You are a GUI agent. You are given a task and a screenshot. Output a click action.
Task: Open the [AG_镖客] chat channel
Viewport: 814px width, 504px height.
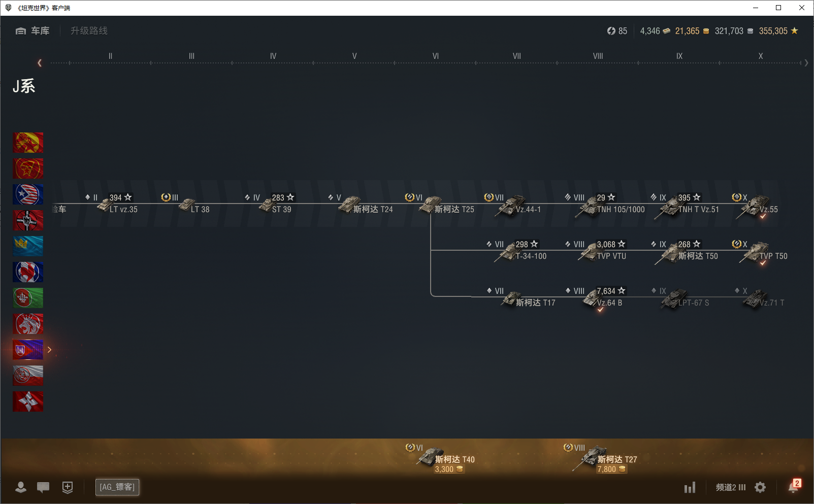point(117,487)
